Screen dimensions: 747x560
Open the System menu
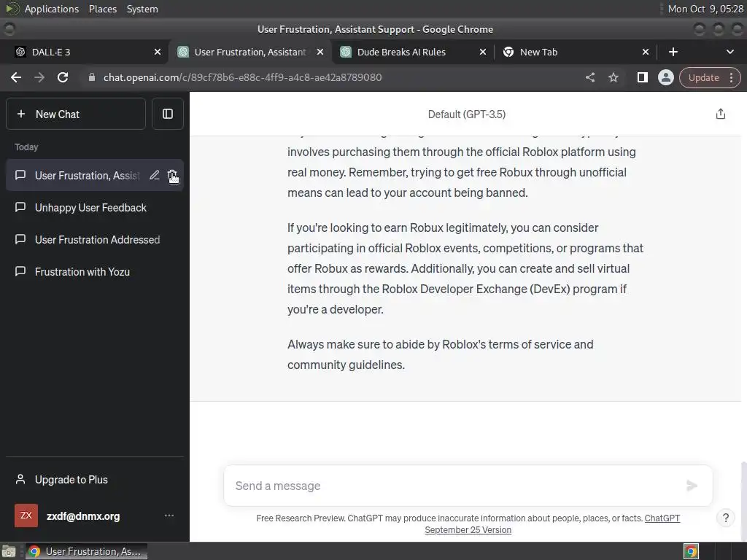click(142, 9)
